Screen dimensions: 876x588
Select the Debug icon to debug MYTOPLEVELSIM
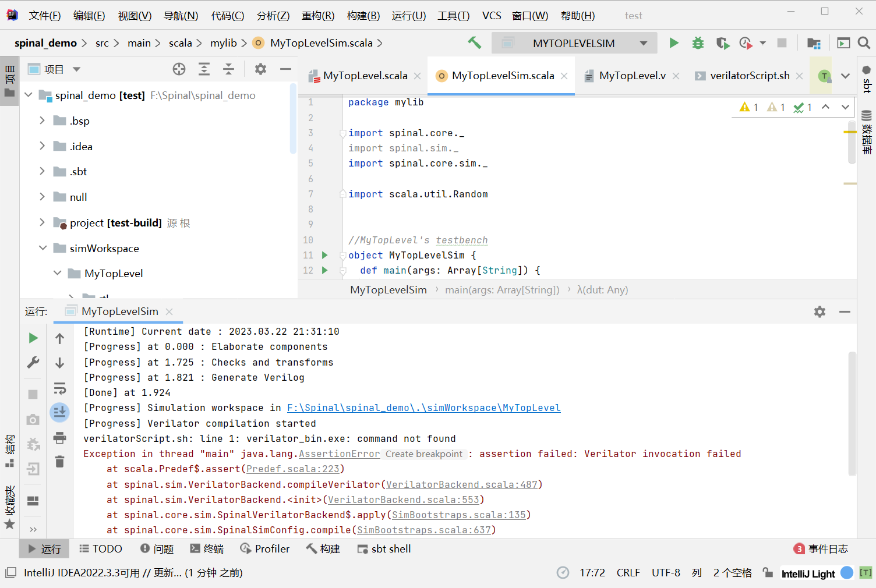(x=698, y=42)
